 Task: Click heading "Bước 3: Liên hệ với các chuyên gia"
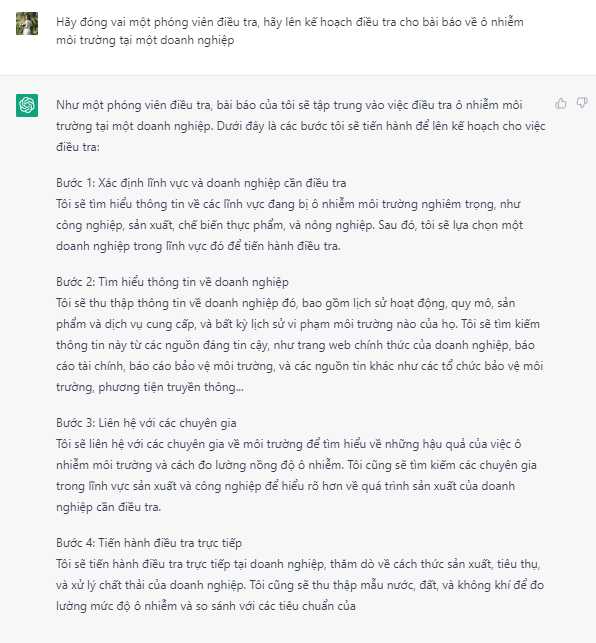click(x=146, y=423)
